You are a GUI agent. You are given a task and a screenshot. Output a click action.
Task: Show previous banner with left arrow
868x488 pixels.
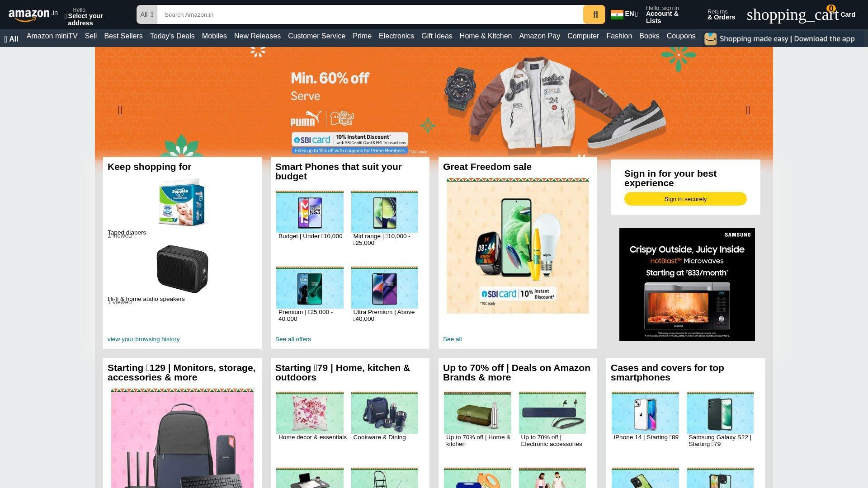[x=120, y=110]
